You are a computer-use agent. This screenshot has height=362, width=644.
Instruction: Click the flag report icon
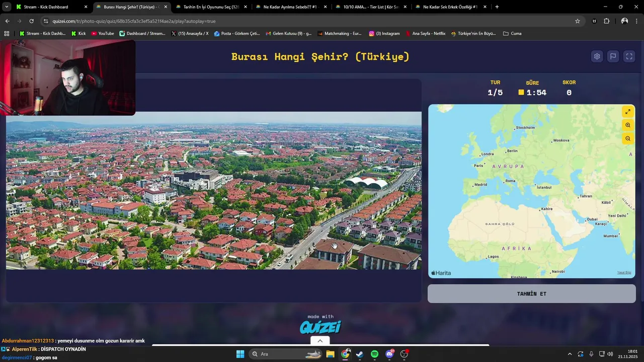[613, 56]
